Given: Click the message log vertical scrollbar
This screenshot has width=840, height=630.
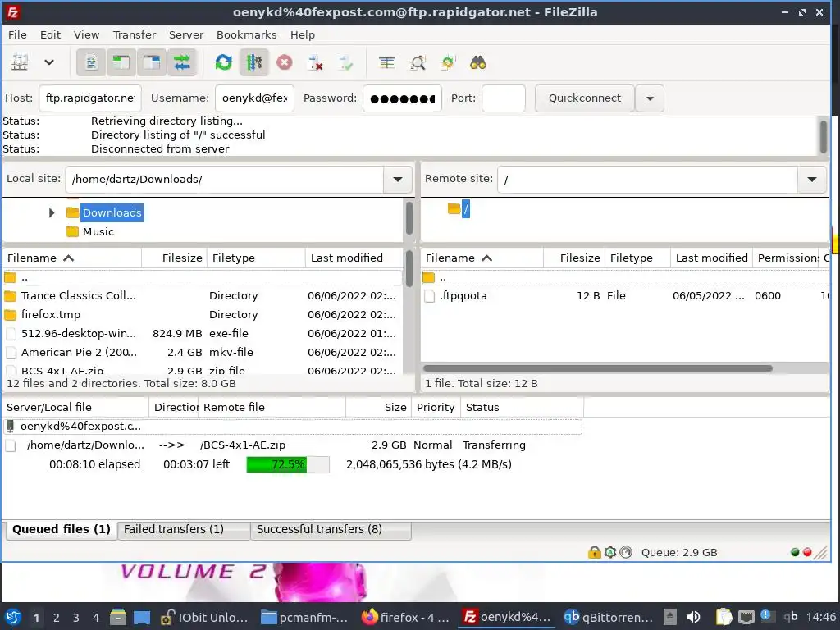Looking at the screenshot, I should [x=824, y=136].
